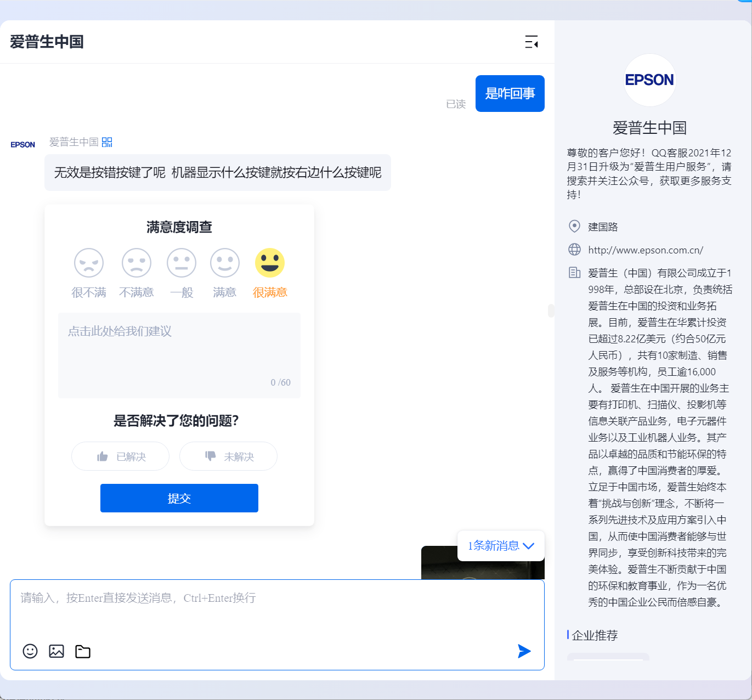Click the 企业推荐 section heading
Viewport: 752px width, 700px height.
pos(595,635)
